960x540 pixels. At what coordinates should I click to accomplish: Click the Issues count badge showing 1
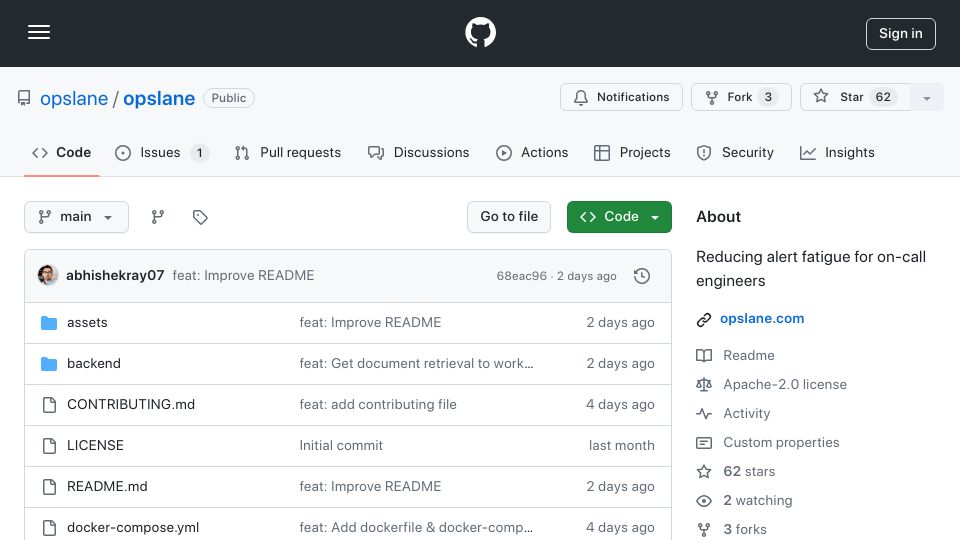pos(199,152)
